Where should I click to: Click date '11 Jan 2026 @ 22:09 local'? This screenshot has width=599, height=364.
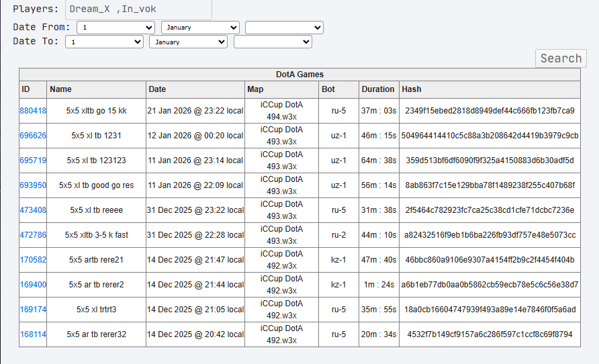pyautogui.click(x=195, y=185)
